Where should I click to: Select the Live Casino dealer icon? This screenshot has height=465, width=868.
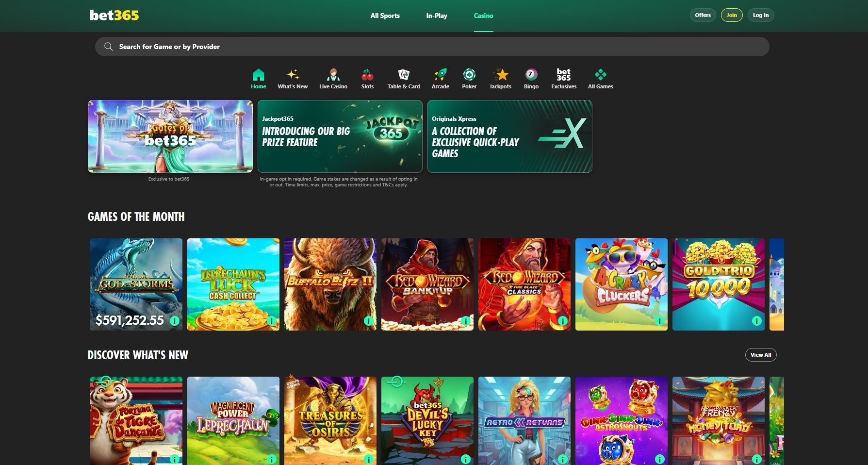click(x=333, y=78)
